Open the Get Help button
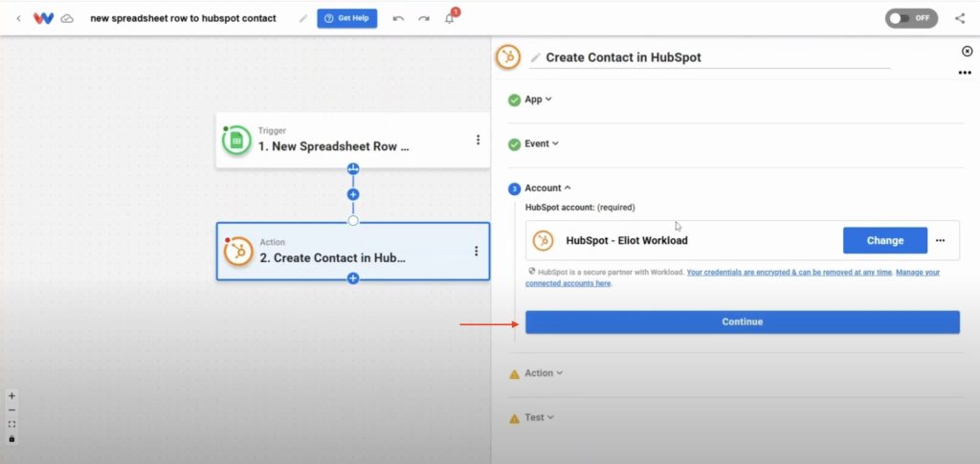The height and width of the screenshot is (464, 980). click(x=346, y=18)
